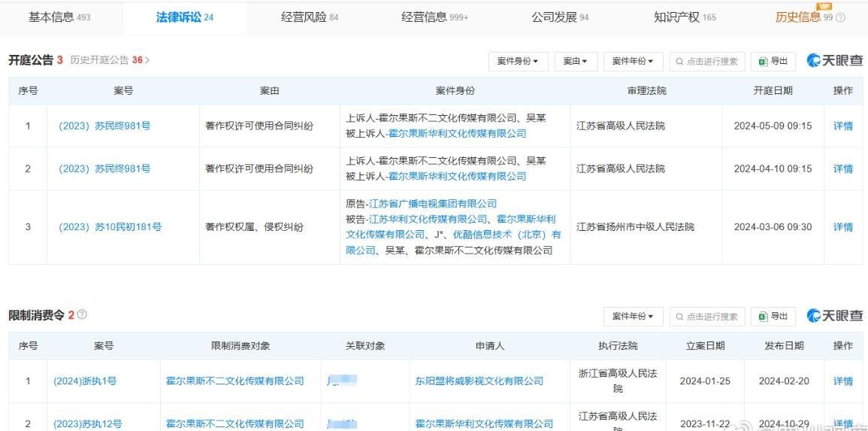Click the 天眼查 logo in 限制消费令 section
This screenshot has height=431, width=868.
(834, 316)
